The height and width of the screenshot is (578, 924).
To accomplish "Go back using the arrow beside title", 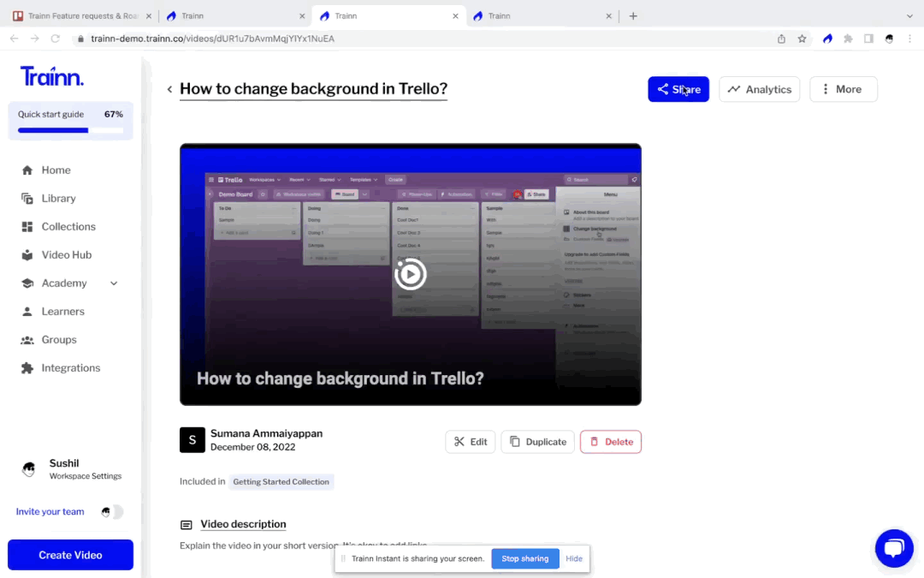I will (x=169, y=89).
